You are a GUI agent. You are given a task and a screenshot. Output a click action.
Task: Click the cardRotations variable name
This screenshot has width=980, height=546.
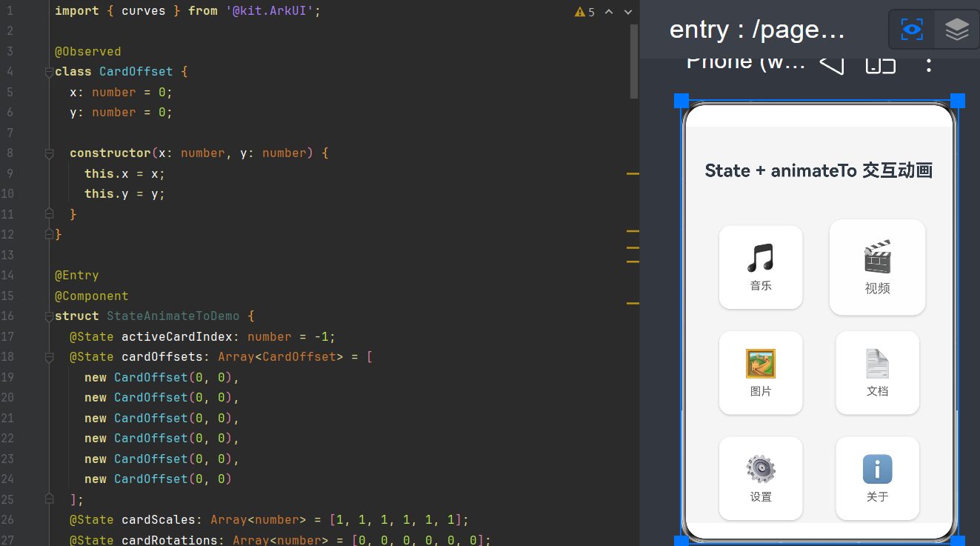(170, 540)
